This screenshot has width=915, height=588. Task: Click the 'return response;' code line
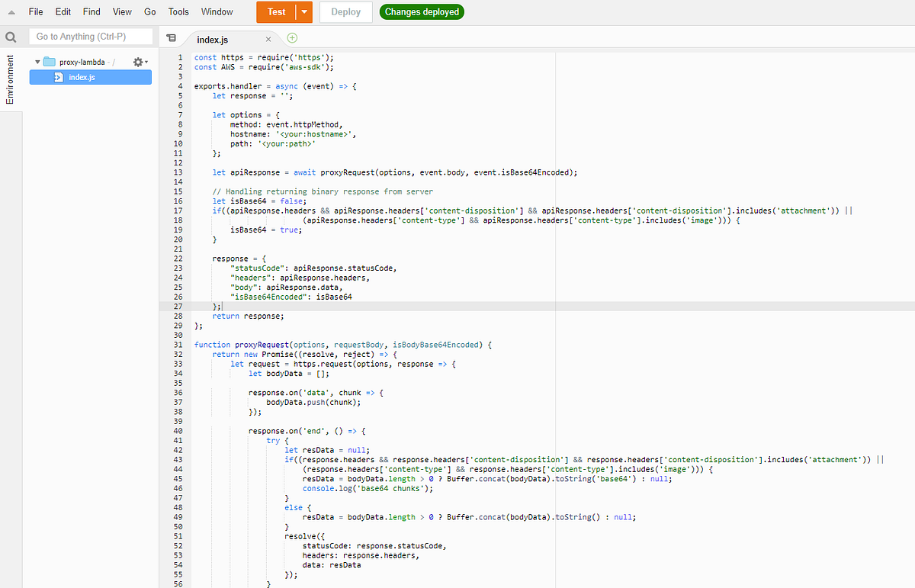coord(248,316)
